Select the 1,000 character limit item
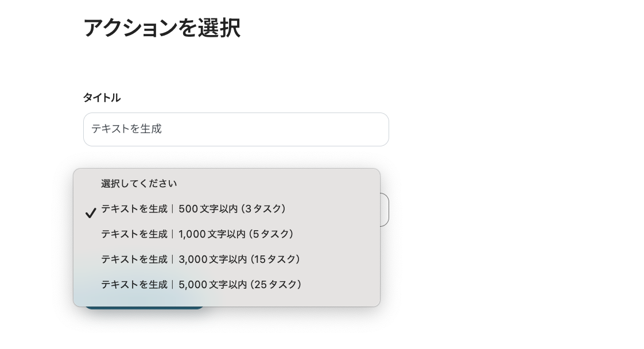Image resolution: width=644 pixels, height=349 pixels. coord(197,234)
